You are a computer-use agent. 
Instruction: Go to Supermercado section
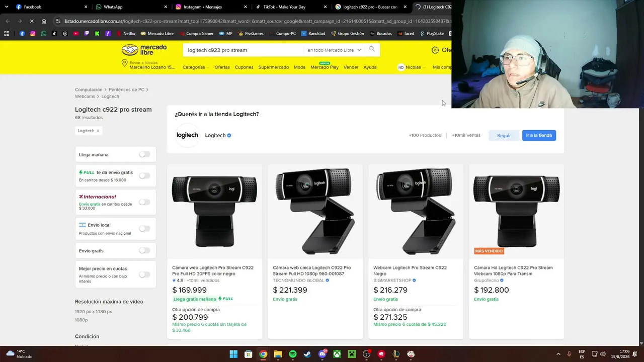tap(274, 67)
